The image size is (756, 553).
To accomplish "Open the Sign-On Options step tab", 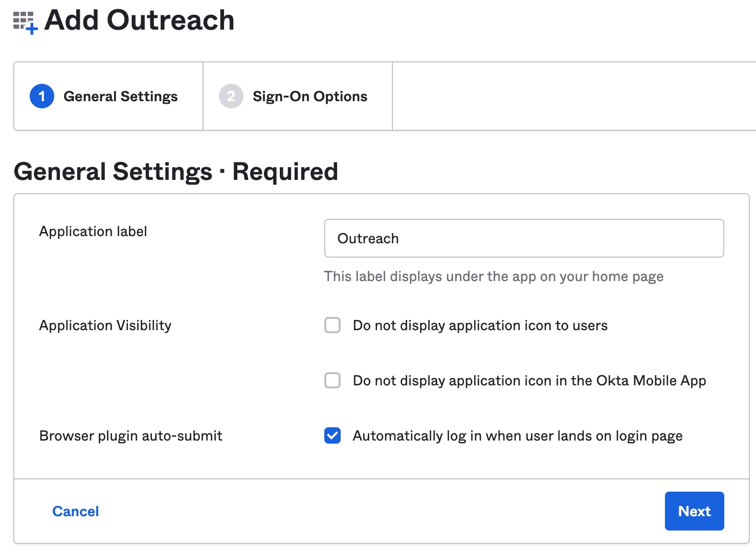I will pyautogui.click(x=298, y=96).
